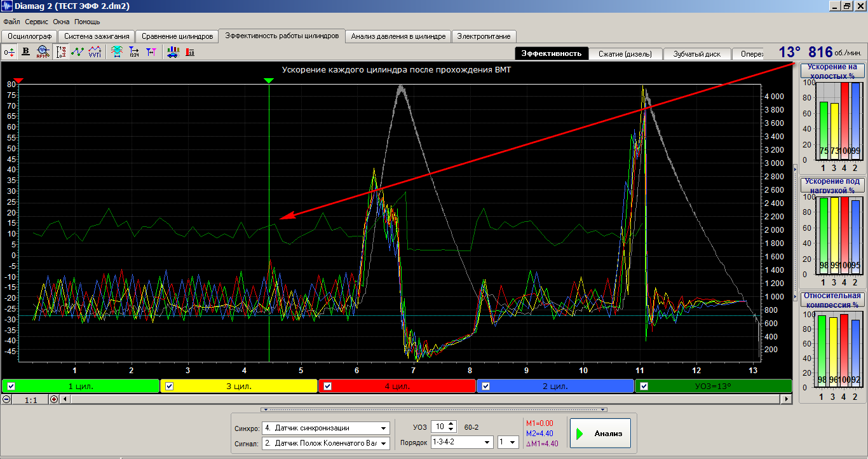Click the horizontal scrollbar right arrow

787,399
